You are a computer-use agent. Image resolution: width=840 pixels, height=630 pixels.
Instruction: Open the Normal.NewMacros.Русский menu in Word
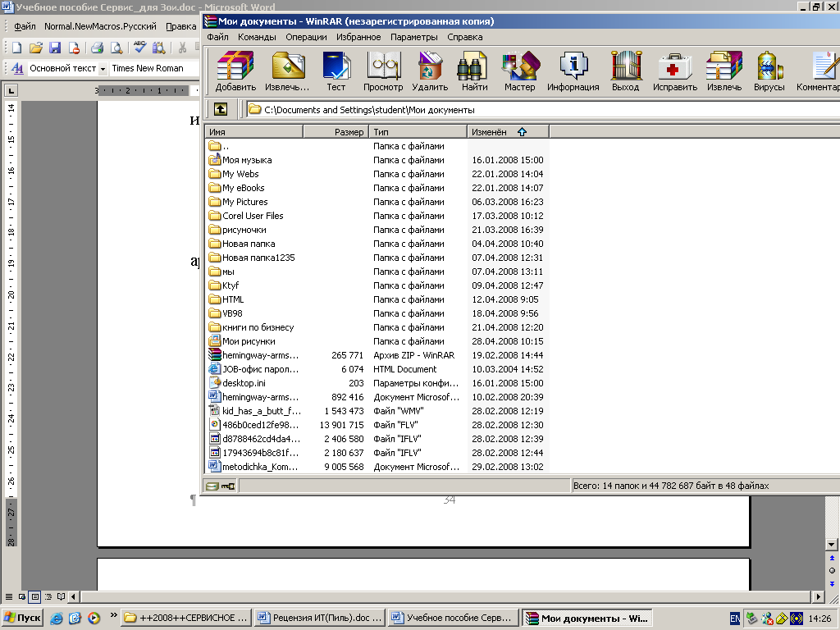pos(100,26)
